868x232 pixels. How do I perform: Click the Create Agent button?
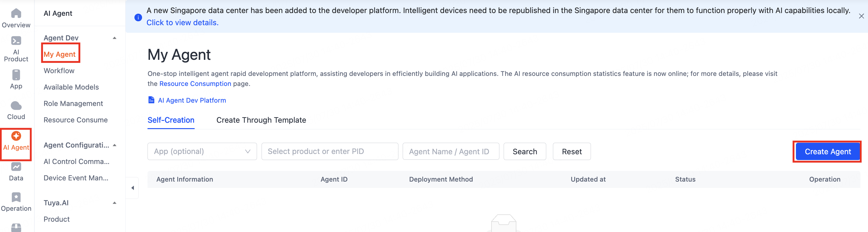(827, 152)
